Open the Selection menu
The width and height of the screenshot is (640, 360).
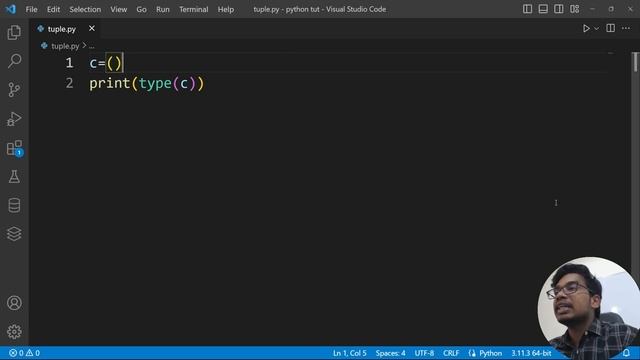coord(85,9)
